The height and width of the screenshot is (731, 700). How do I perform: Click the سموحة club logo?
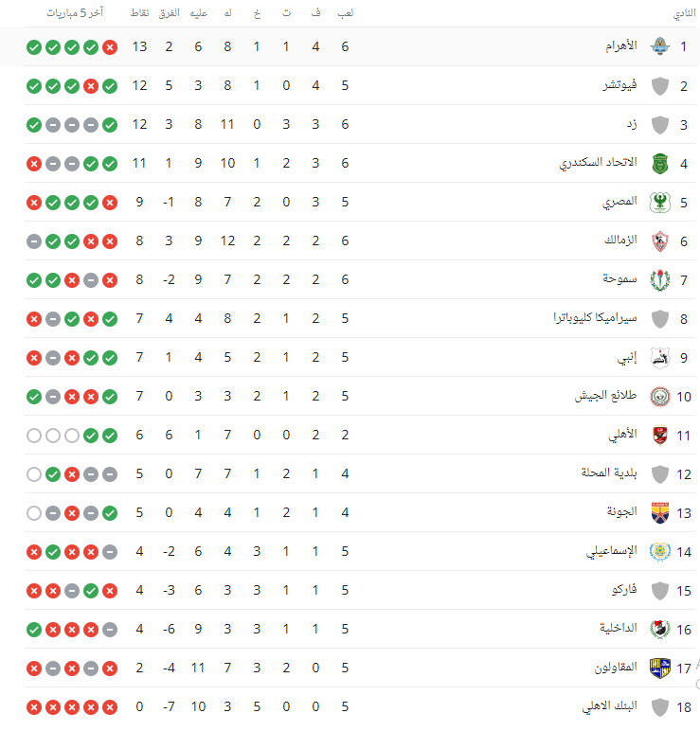click(x=658, y=279)
